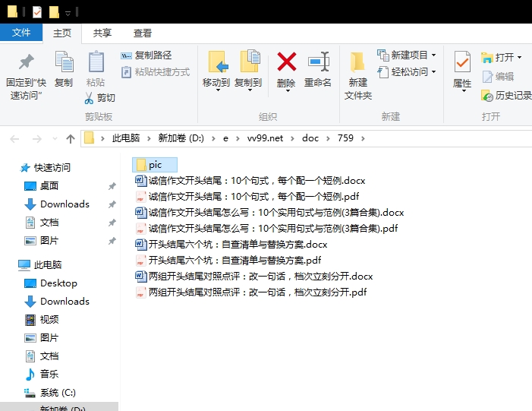Select the pic folder
This screenshot has height=411, width=532.
pyautogui.click(x=155, y=165)
